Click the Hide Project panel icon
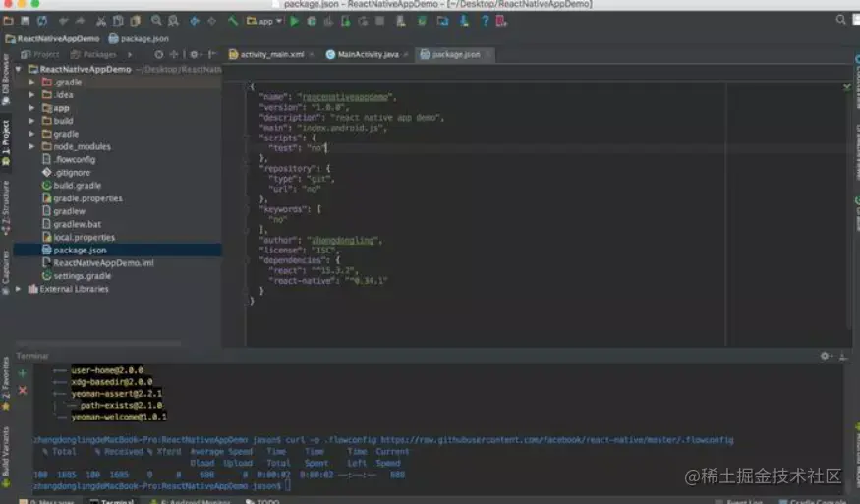 [x=213, y=54]
